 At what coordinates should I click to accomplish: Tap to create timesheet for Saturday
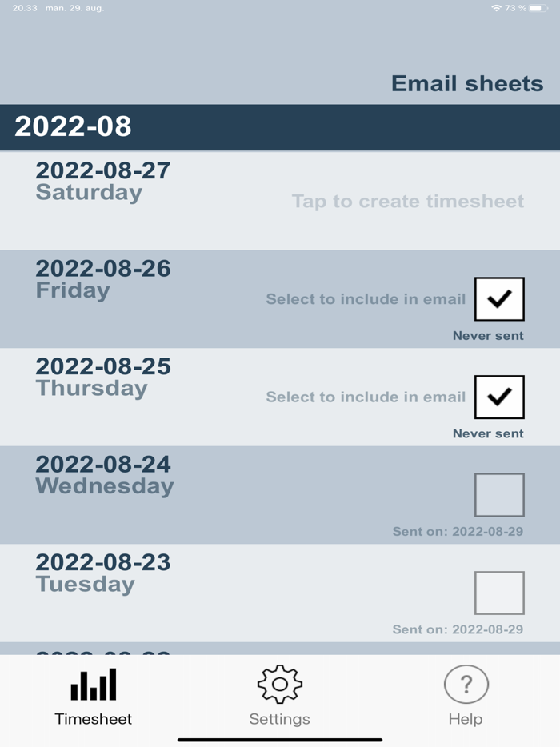408,202
